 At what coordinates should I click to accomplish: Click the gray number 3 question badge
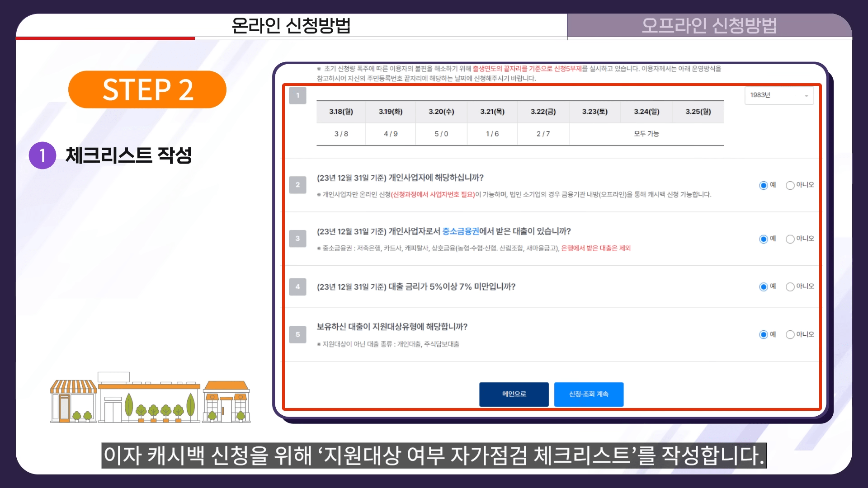point(297,239)
